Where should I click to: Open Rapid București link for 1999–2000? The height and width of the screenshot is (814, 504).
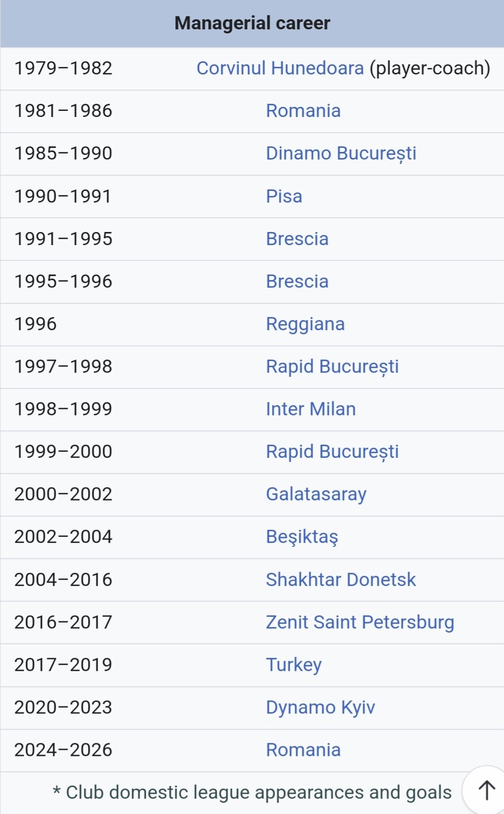click(x=332, y=452)
